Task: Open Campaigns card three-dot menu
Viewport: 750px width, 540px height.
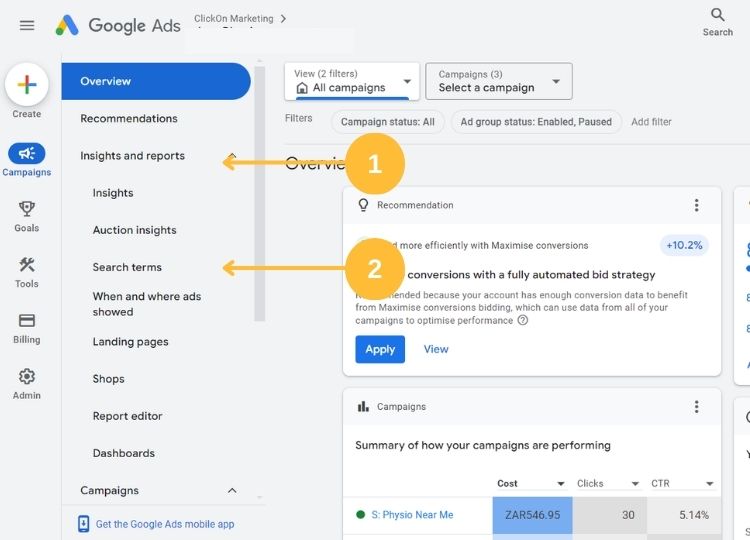Action: (696, 407)
